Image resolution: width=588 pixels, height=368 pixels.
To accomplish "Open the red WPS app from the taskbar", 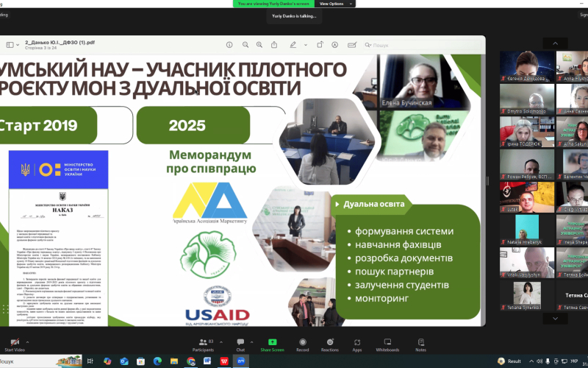I will [x=224, y=361].
